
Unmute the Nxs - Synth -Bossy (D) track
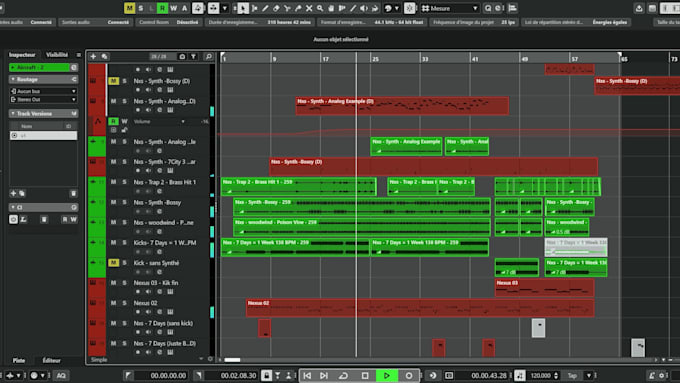pos(114,81)
